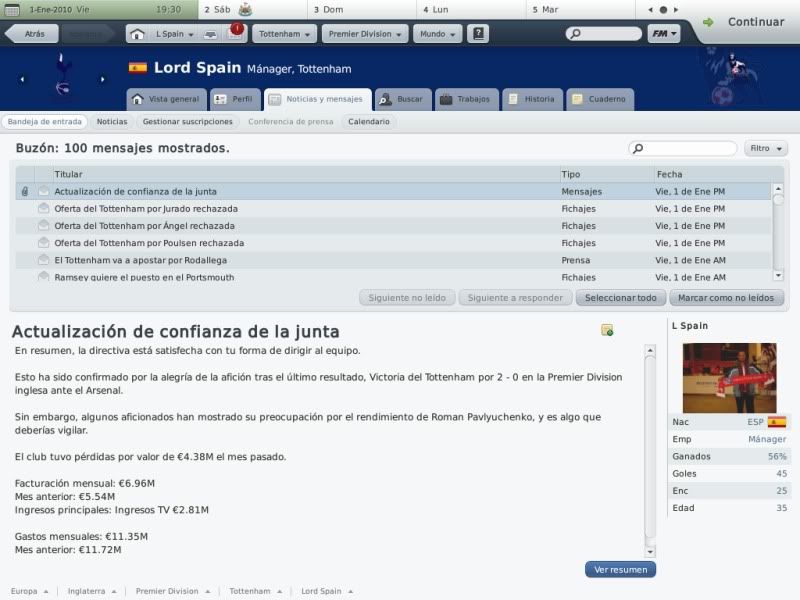Open the FM menu dropdown

(664, 34)
